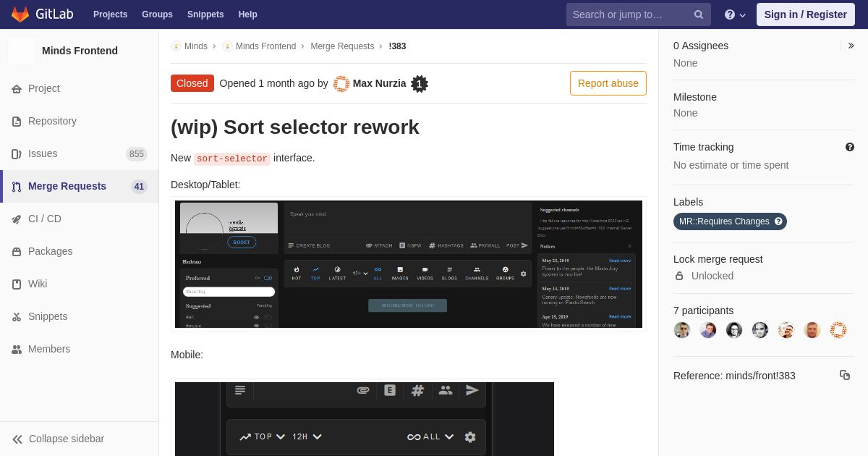Click the Wiki book icon

(x=17, y=284)
